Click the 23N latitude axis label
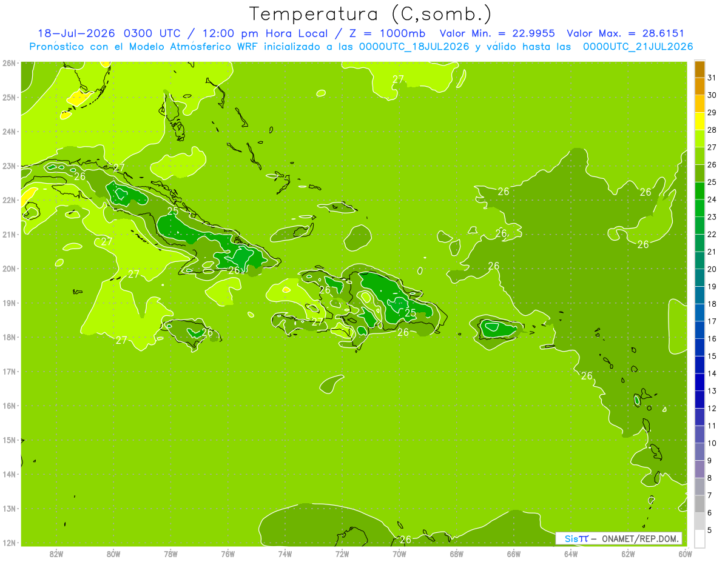 point(8,166)
